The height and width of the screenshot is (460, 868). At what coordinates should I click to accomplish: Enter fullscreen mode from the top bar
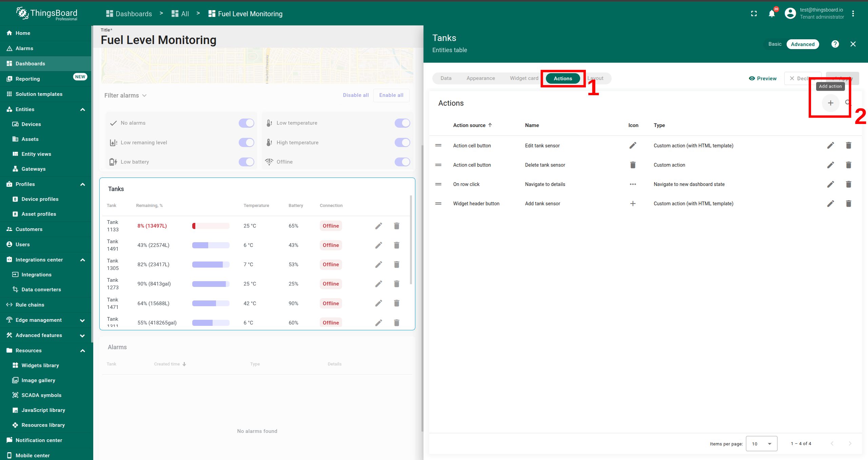pos(754,14)
